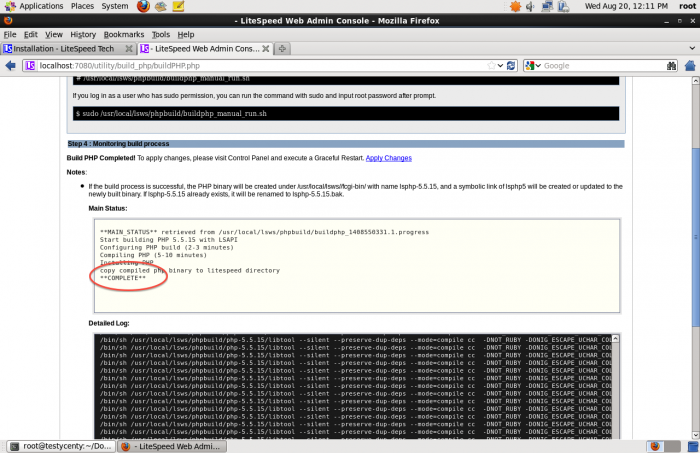Screen dimensions: 700x453
Task: Click the orange update notification icon
Action: (515, 6)
